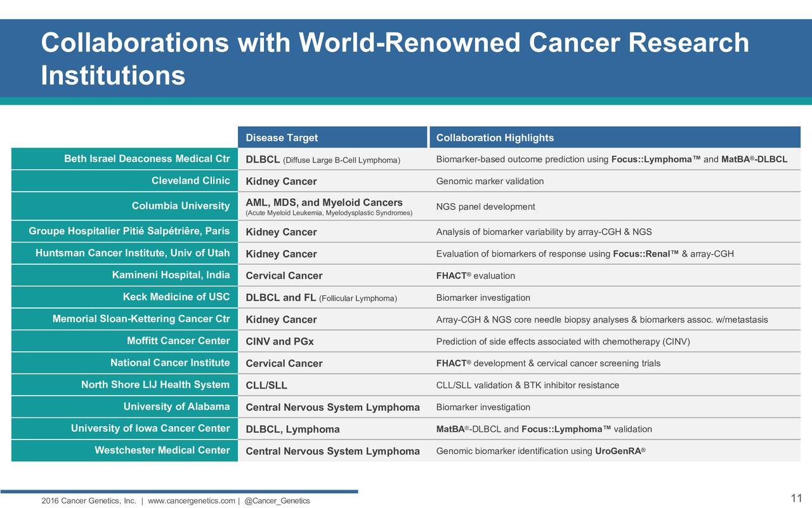Open the www.cancergenetics.com footer link
The width and height of the screenshot is (812, 508).
tap(191, 500)
